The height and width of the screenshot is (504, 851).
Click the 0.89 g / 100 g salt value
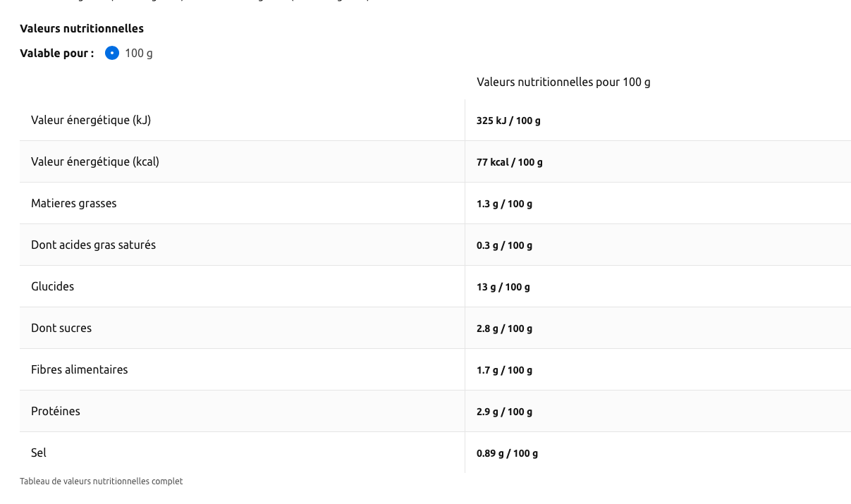pyautogui.click(x=507, y=453)
